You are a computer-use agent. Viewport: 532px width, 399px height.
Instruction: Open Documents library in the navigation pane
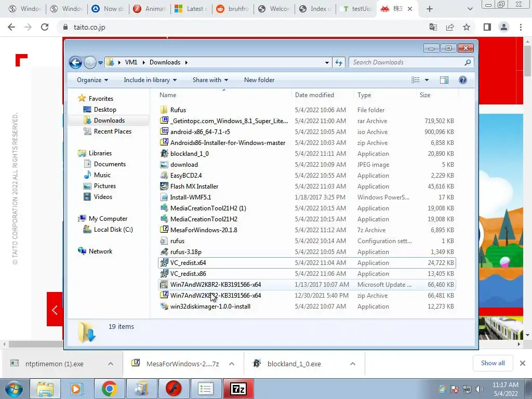pyautogui.click(x=110, y=164)
